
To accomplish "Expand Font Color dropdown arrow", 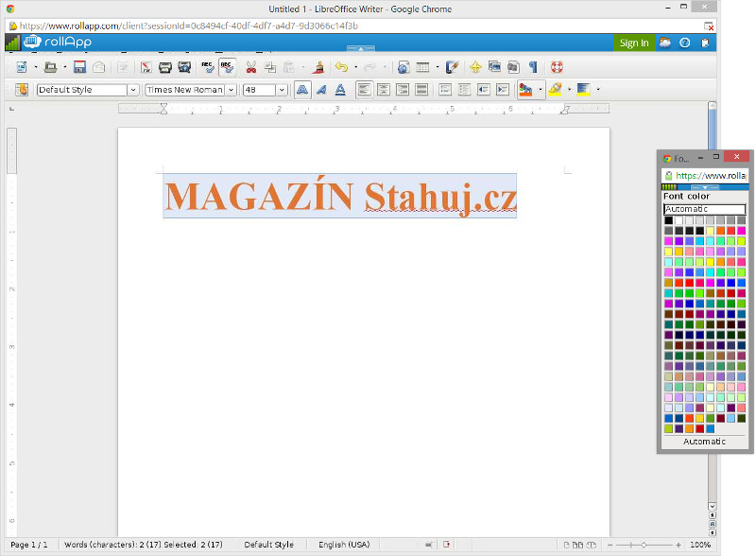I will (x=540, y=90).
